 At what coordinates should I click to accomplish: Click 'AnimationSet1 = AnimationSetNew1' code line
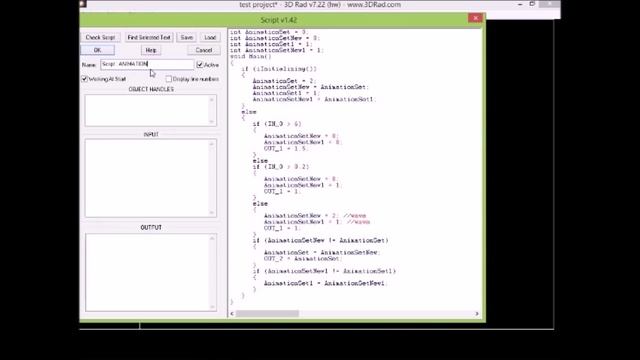point(324,283)
